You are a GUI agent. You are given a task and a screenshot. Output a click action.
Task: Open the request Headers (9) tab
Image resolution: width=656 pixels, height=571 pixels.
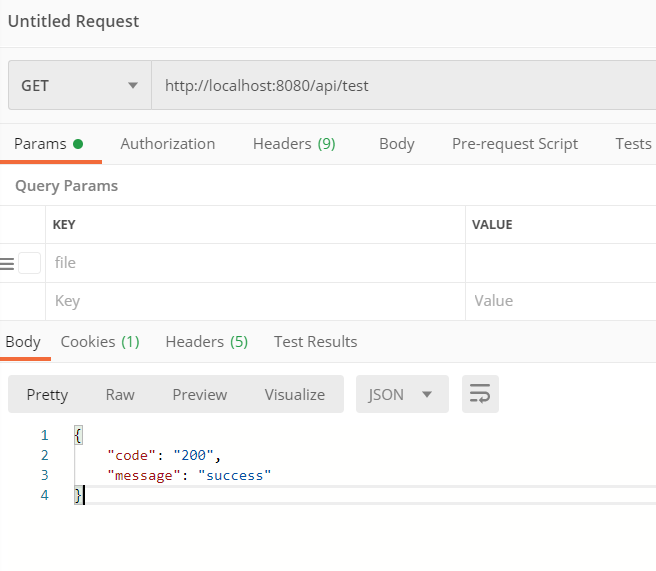(x=293, y=144)
